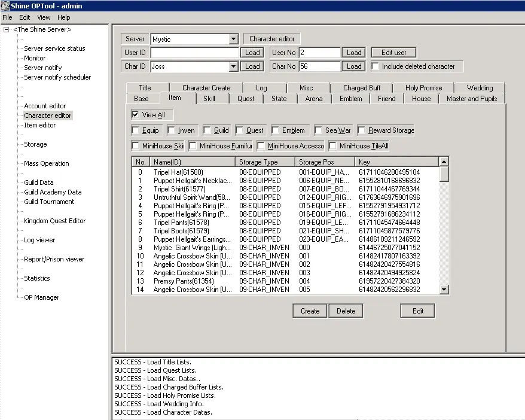Collapse The Shine Server tree node
Image resolution: width=525 pixels, height=420 pixels.
(x=6, y=29)
